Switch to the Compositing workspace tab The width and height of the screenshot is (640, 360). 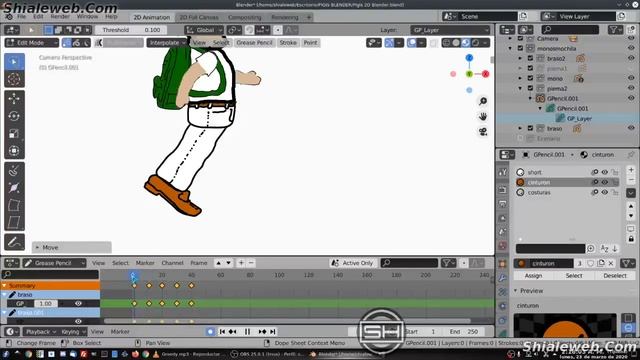(x=244, y=17)
